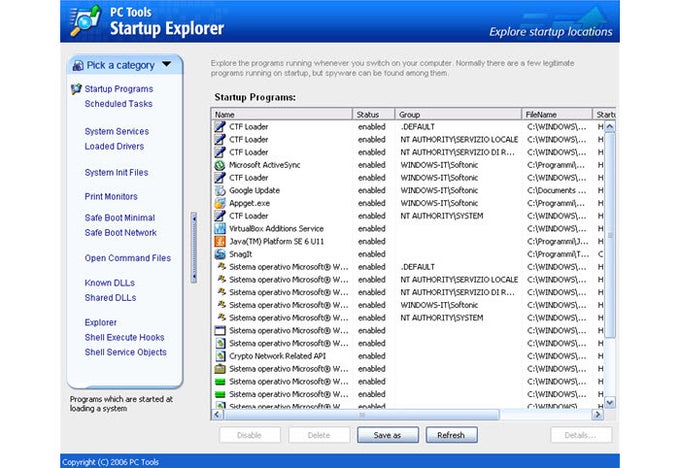Click CTF Loader icon in .DEFAULT row
Viewport: 680px width, 468px height.
[x=220, y=127]
